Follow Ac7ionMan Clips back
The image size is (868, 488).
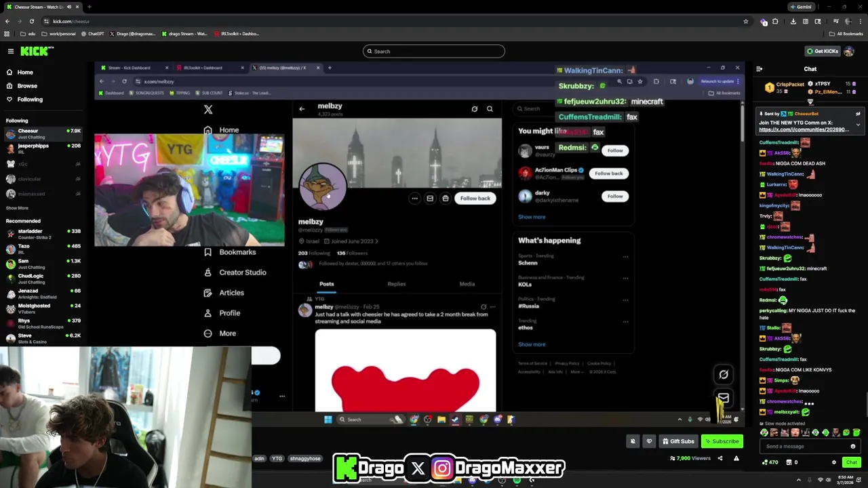pos(608,174)
